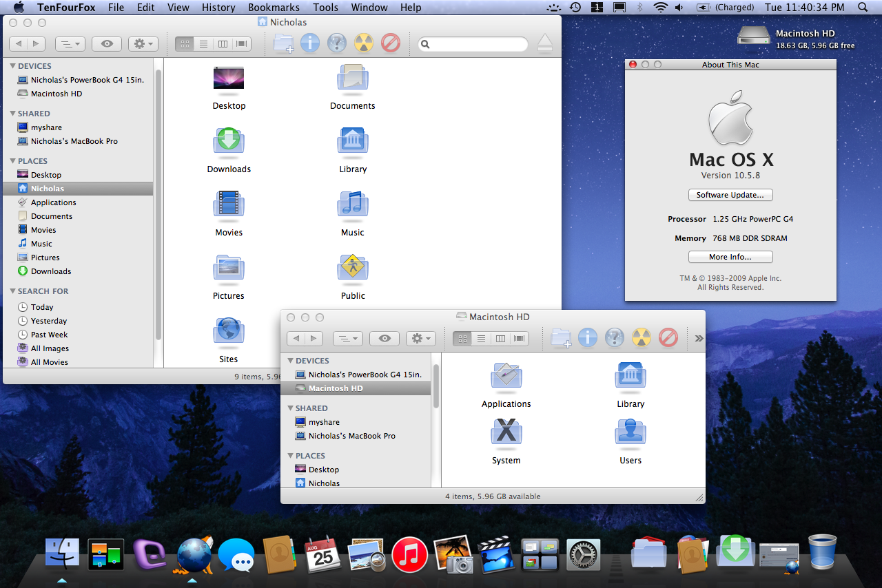Click the search field in Nicholas window

(x=473, y=44)
